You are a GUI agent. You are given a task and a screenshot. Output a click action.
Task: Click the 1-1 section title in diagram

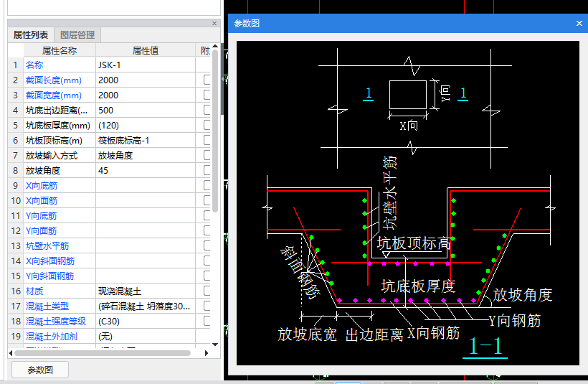click(x=485, y=346)
